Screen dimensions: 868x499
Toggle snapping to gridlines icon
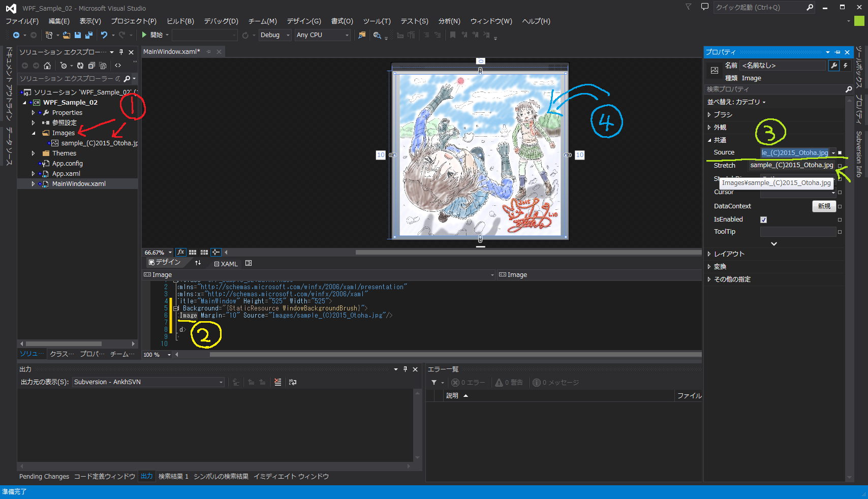coord(204,252)
